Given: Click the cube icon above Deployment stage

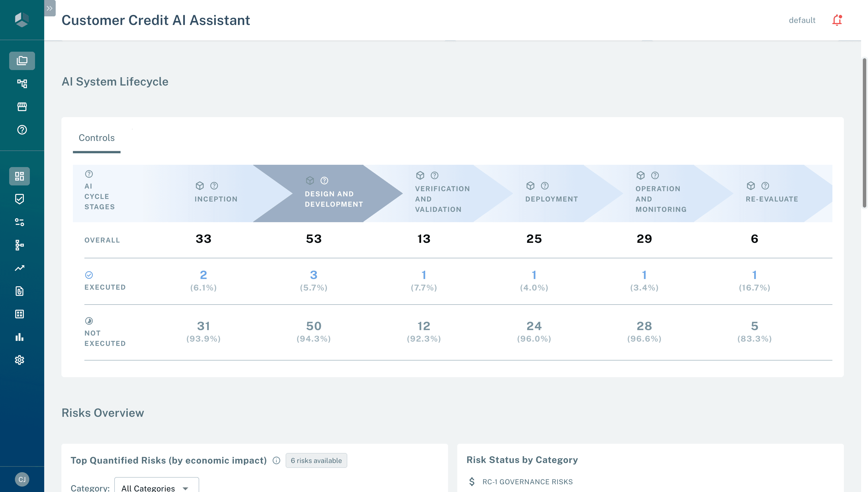Looking at the screenshot, I should tap(530, 185).
